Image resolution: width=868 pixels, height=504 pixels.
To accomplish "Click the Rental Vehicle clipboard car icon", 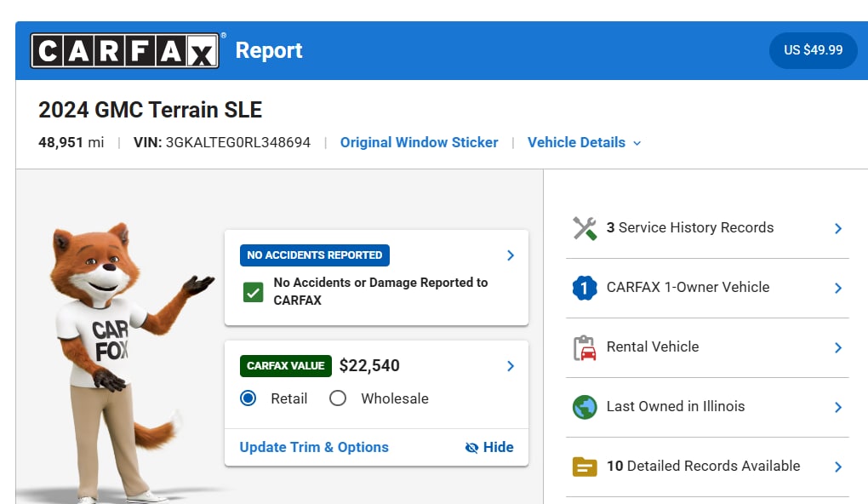I will [x=585, y=348].
